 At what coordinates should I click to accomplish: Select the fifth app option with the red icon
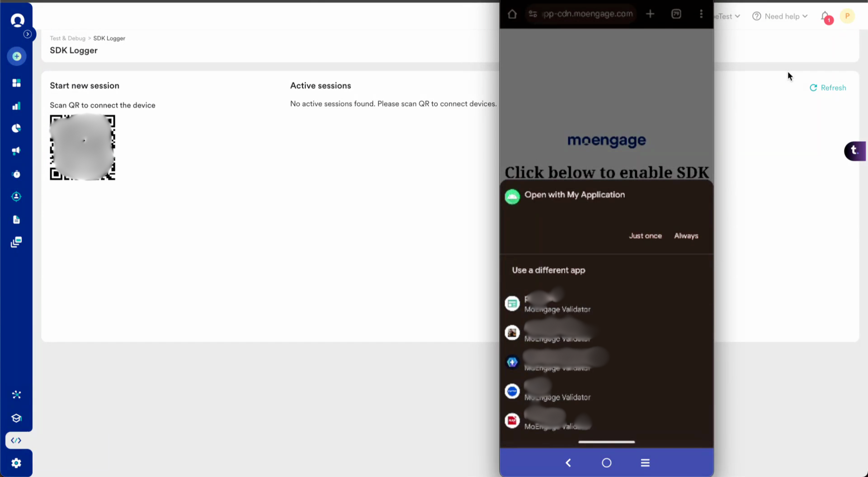[x=606, y=421]
